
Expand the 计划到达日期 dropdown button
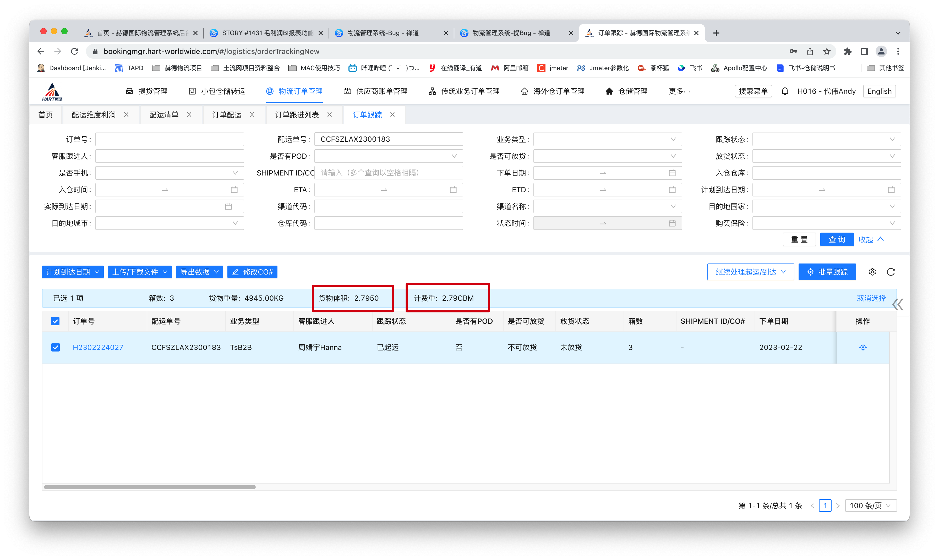click(x=73, y=272)
